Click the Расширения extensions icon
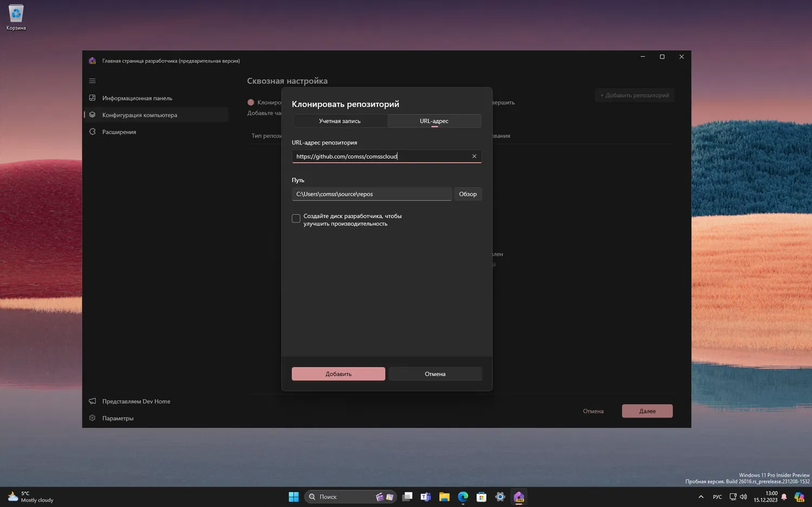Image resolution: width=812 pixels, height=507 pixels. point(92,131)
